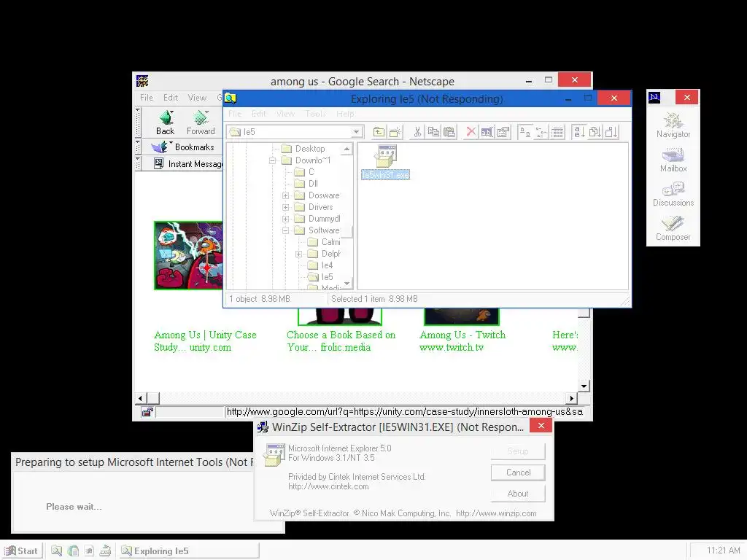The height and width of the screenshot is (560, 747).
Task: Click third quick launch icon on taskbar
Action: tap(89, 551)
